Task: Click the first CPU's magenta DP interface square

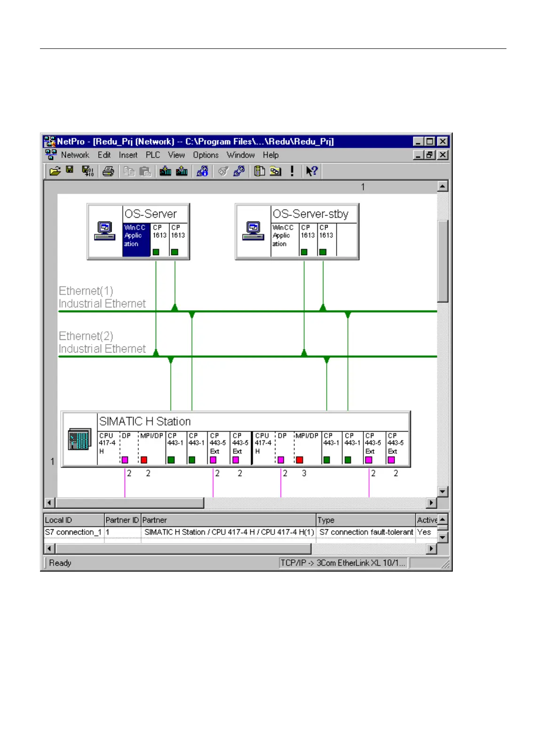Action: pos(125,460)
